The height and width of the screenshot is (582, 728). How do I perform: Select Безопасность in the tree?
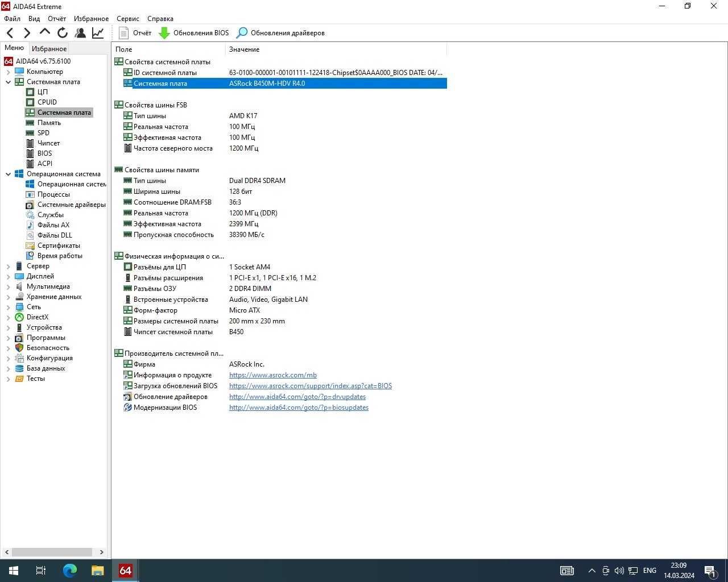48,348
